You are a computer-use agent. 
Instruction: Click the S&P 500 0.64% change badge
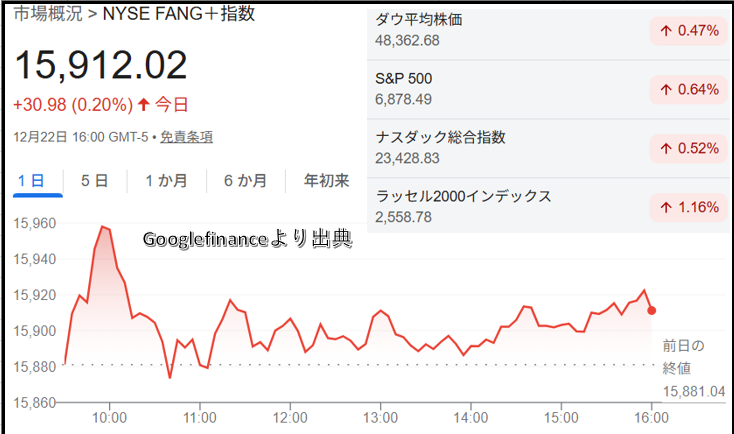point(690,90)
